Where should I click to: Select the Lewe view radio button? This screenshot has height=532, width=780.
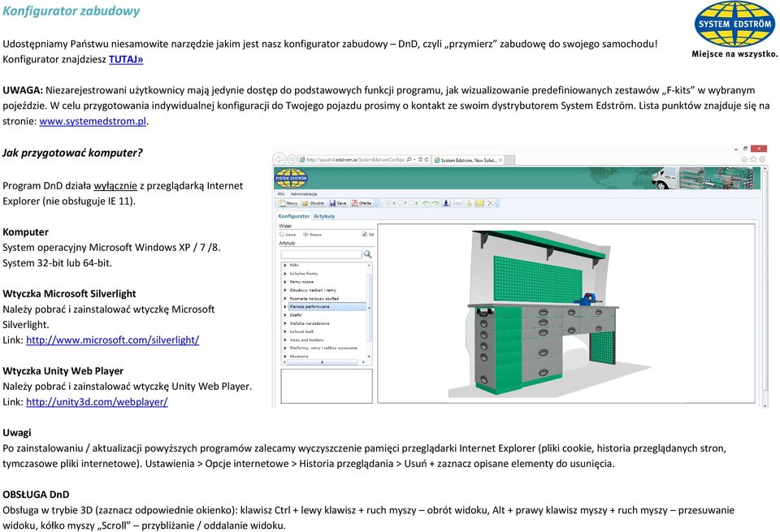282,234
